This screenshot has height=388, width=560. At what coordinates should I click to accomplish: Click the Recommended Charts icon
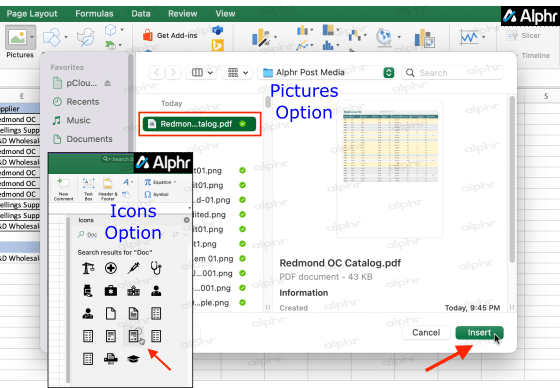[261, 37]
